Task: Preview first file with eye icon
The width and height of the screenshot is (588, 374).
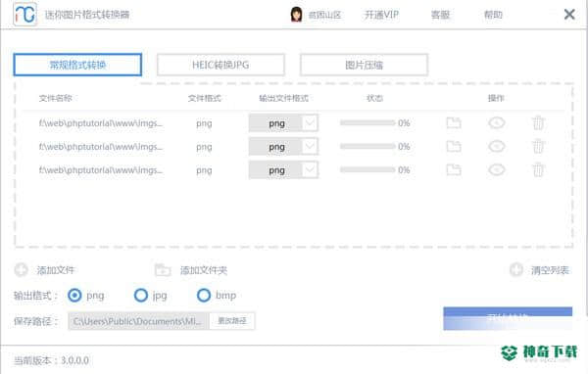Action: (497, 123)
